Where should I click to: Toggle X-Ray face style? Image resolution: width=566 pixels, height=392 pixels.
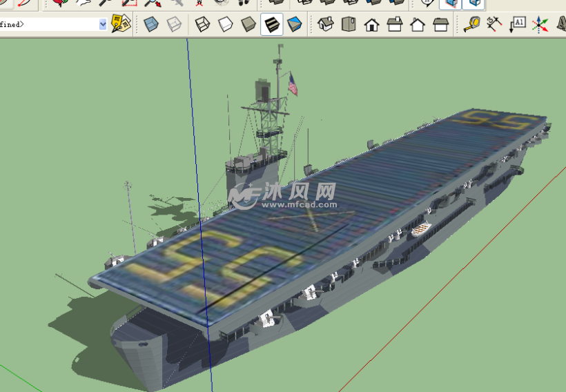coord(150,25)
